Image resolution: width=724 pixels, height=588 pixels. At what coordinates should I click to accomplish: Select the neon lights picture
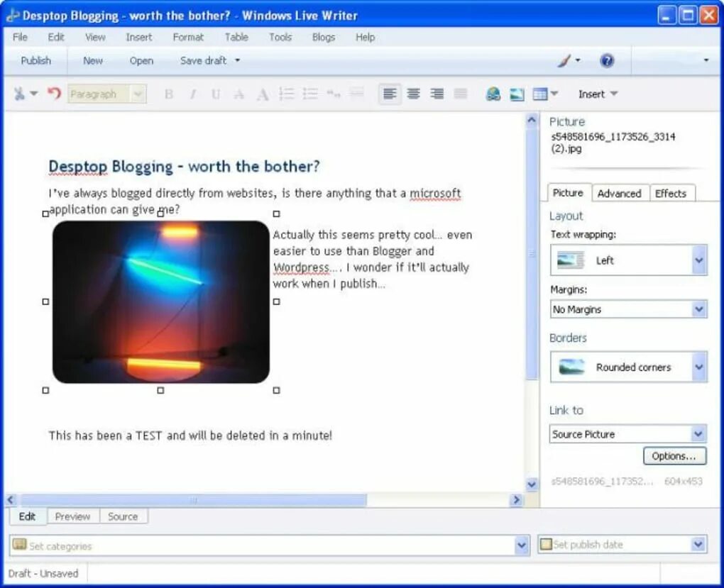(160, 302)
